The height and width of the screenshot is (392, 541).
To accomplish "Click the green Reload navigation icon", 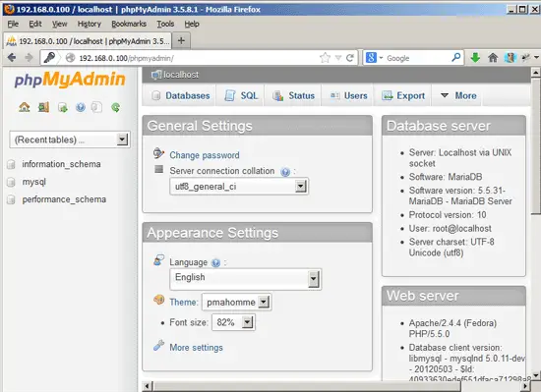I will (x=116, y=107).
